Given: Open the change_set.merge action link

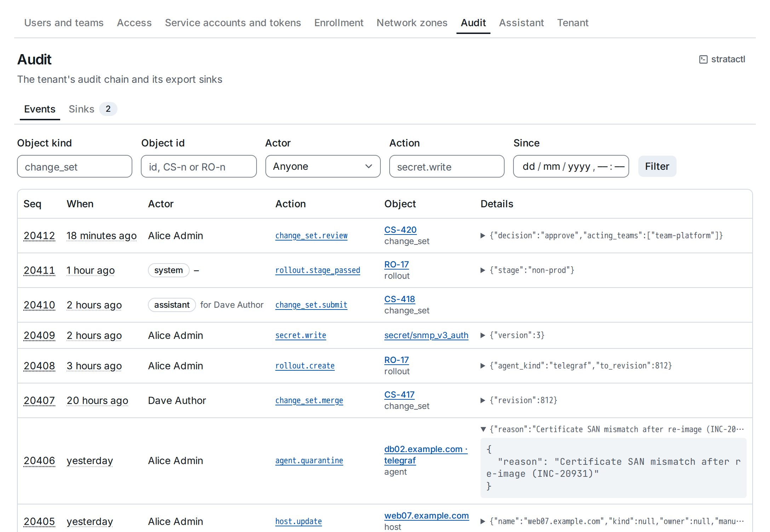Looking at the screenshot, I should (309, 400).
